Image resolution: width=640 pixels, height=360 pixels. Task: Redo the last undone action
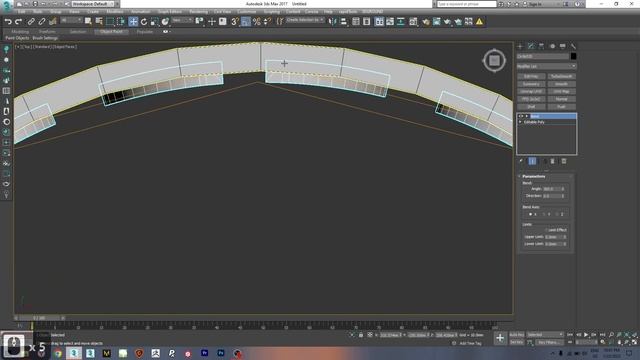pyautogui.click(x=18, y=22)
